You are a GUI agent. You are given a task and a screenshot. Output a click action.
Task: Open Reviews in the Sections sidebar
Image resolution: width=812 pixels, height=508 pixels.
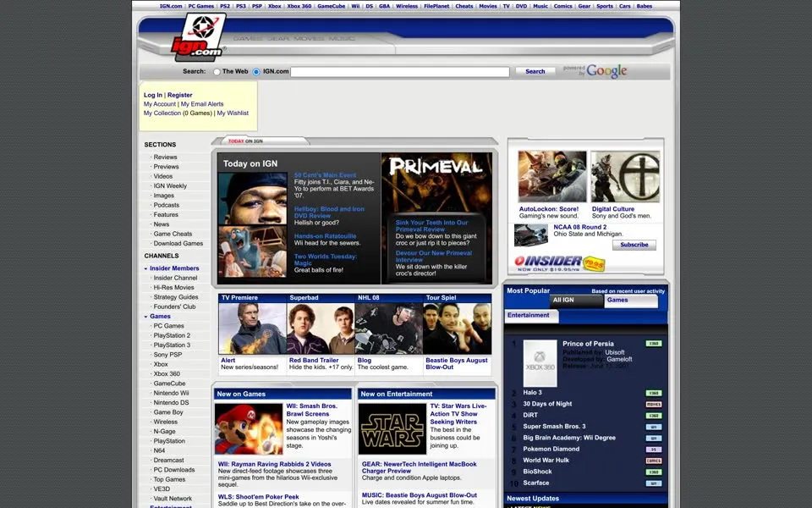point(165,157)
